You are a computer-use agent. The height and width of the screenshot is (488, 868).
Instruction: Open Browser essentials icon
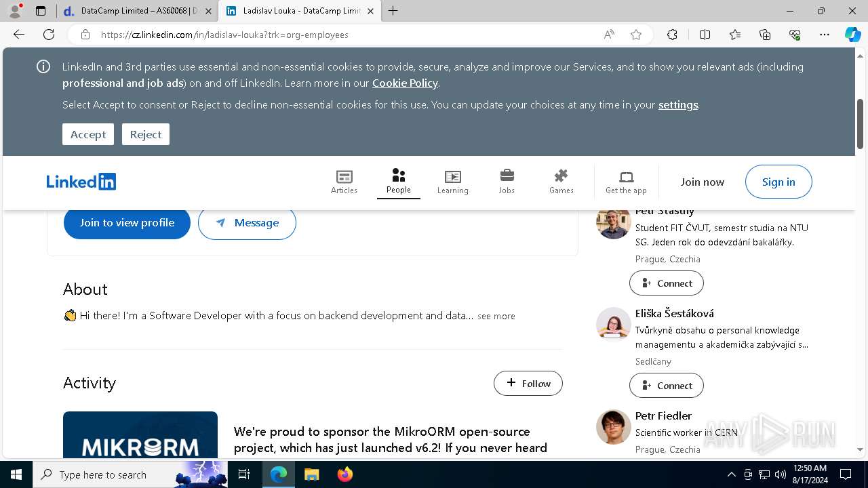[795, 35]
